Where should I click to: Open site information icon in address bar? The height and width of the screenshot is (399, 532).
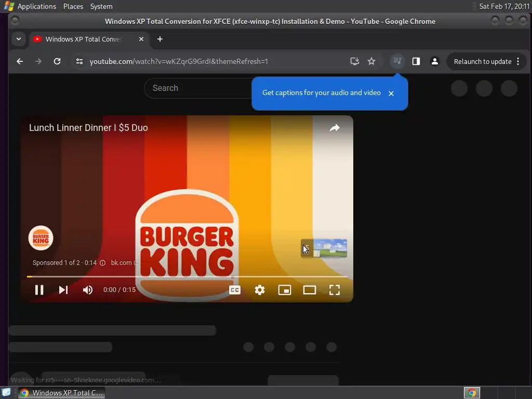(x=79, y=61)
